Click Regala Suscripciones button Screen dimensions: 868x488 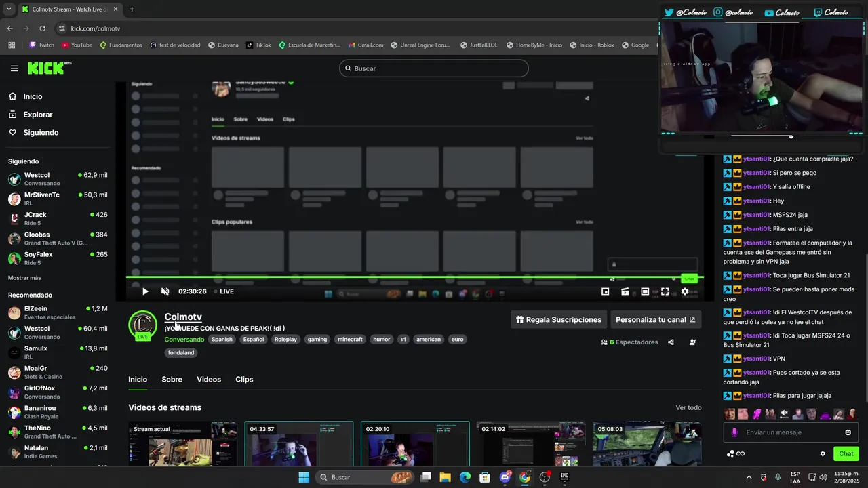point(558,319)
